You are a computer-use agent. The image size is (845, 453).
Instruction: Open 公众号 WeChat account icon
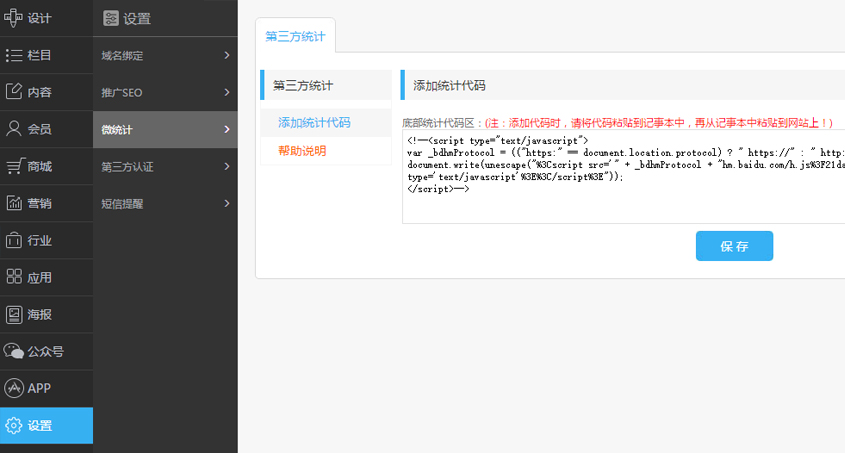14,351
